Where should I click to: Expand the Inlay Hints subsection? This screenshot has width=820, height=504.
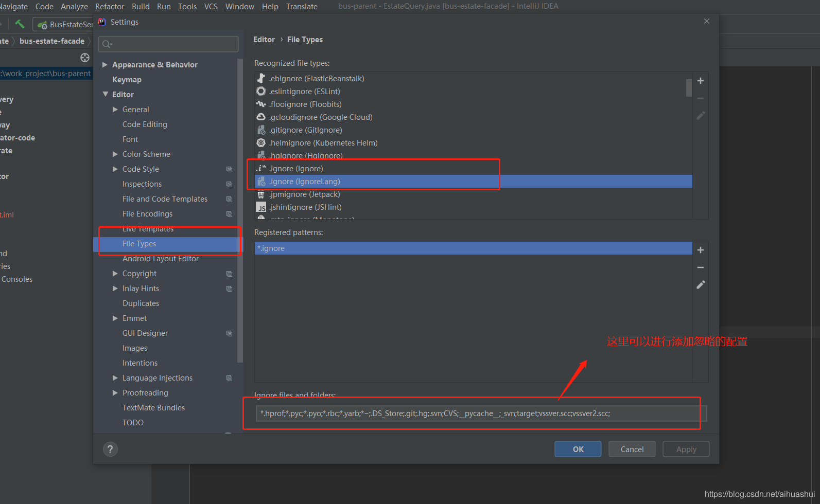pos(115,288)
